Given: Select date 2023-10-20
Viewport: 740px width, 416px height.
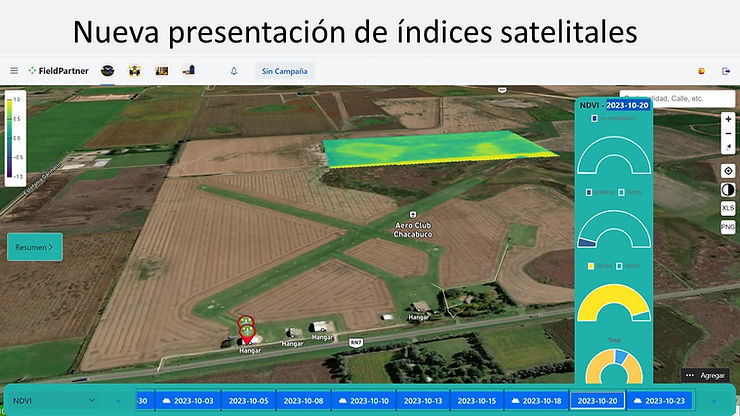Looking at the screenshot, I should [x=597, y=401].
